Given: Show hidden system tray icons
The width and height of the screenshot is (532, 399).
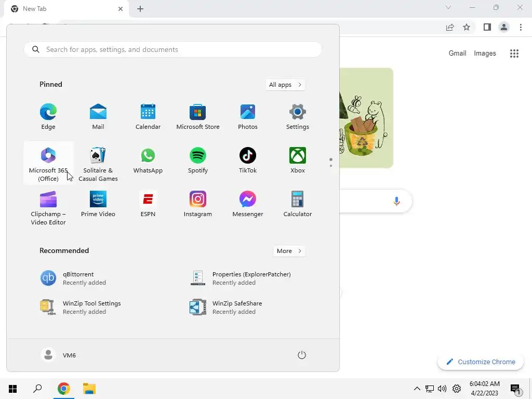Looking at the screenshot, I should (417, 389).
